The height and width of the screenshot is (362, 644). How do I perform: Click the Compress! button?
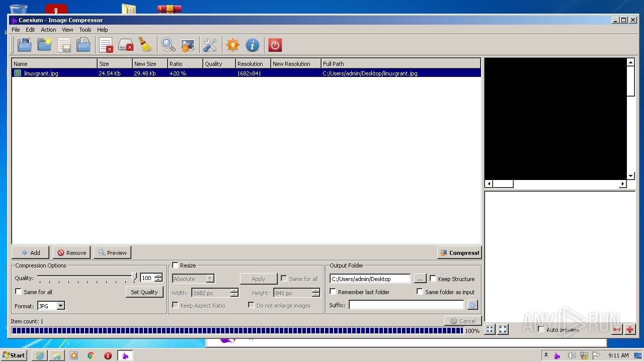point(459,252)
